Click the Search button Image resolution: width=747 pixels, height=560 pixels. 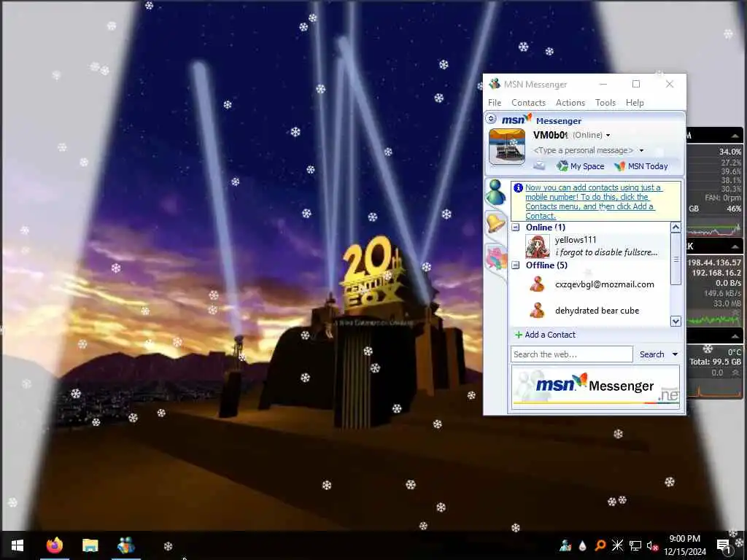pos(651,354)
